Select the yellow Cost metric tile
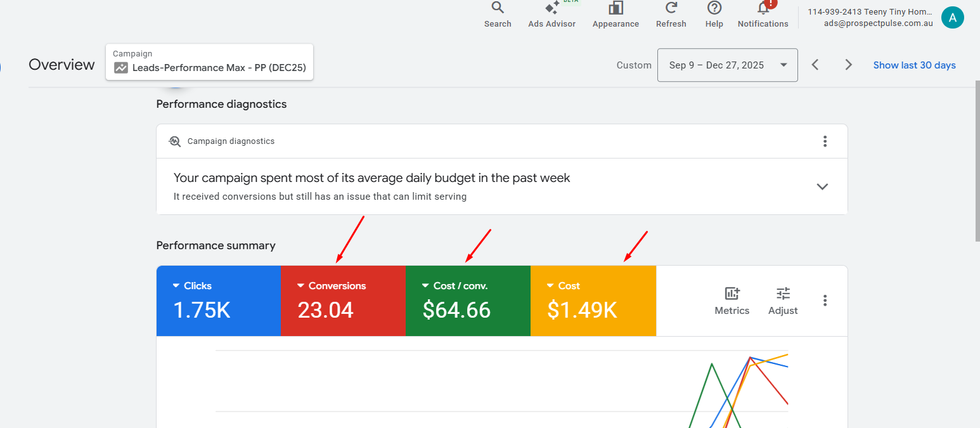Screen dimensions: 980x428 pos(593,301)
